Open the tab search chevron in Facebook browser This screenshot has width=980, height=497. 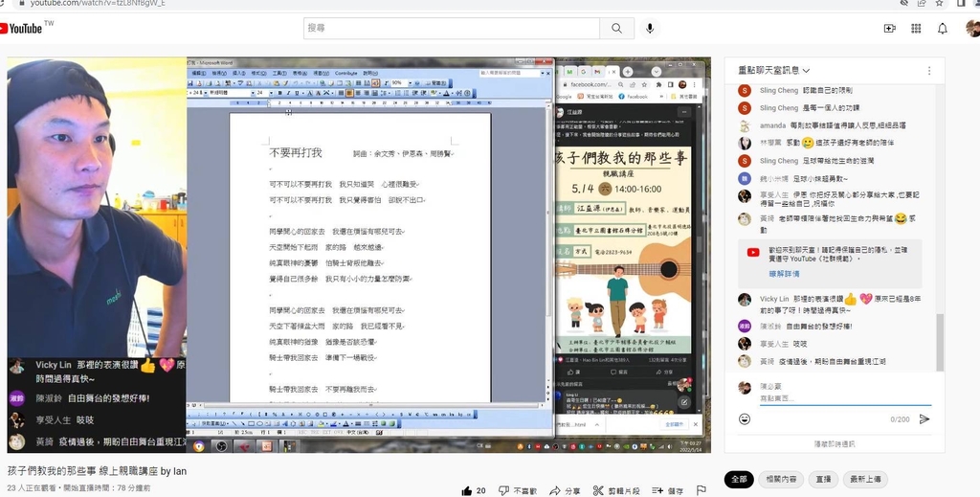point(657,72)
